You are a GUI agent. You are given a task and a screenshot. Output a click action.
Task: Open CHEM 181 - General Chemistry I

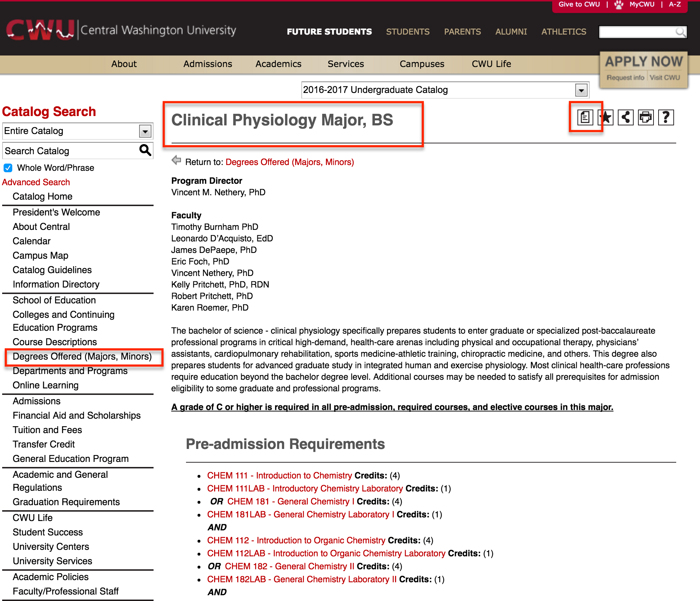point(291,502)
